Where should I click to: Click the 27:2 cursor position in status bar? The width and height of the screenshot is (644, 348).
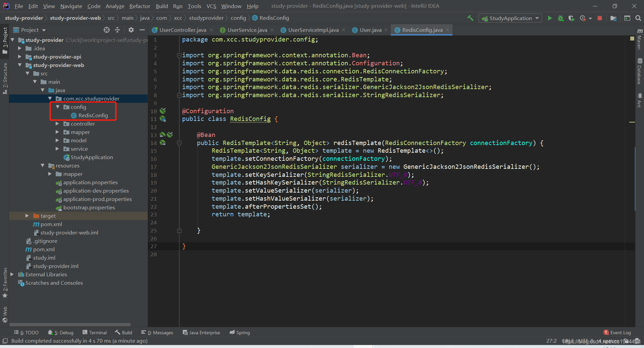(x=551, y=341)
